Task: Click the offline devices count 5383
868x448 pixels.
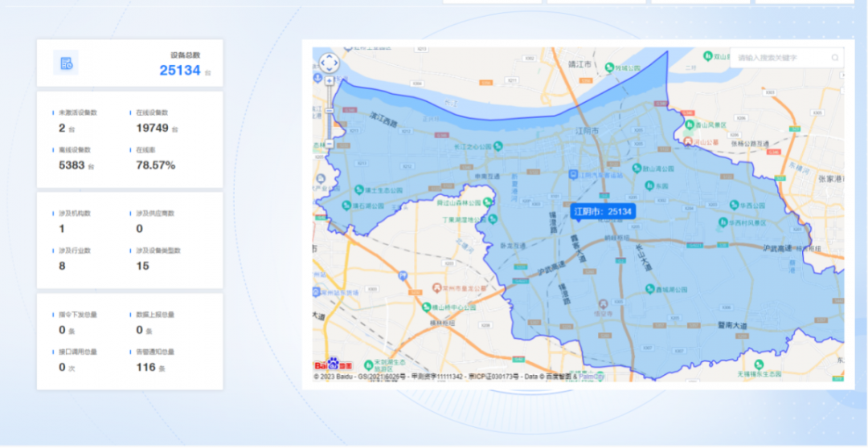Action: tap(72, 165)
